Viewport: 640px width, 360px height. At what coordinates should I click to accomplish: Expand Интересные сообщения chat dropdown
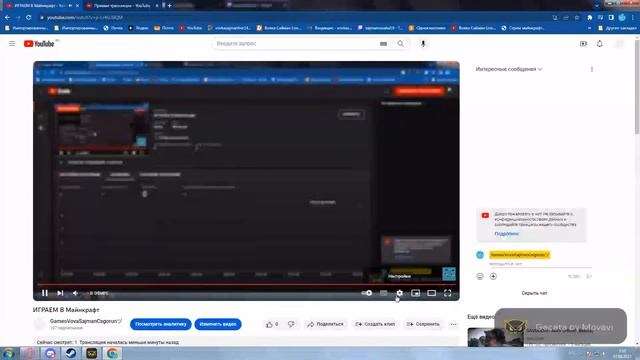coord(509,69)
